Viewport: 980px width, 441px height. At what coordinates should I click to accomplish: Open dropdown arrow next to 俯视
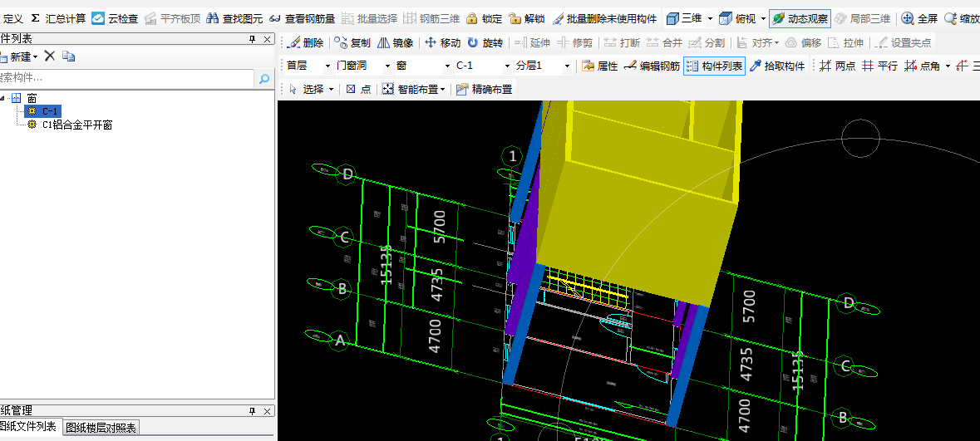point(763,19)
